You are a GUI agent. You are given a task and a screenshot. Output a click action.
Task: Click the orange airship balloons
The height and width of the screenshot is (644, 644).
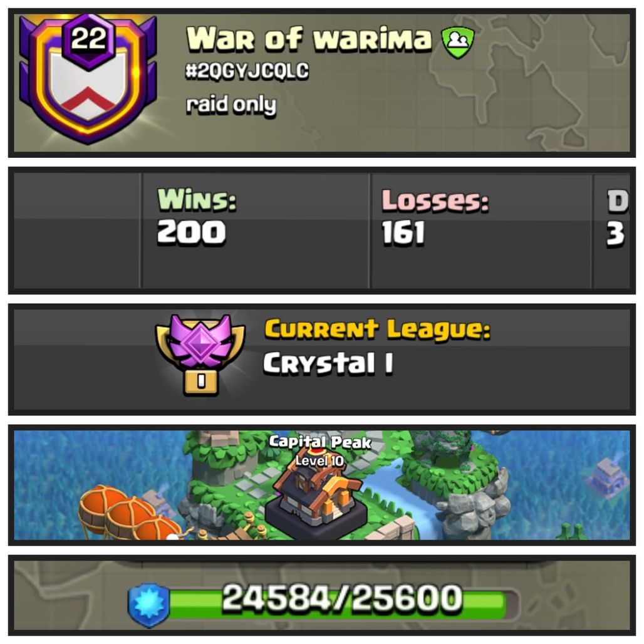click(128, 514)
